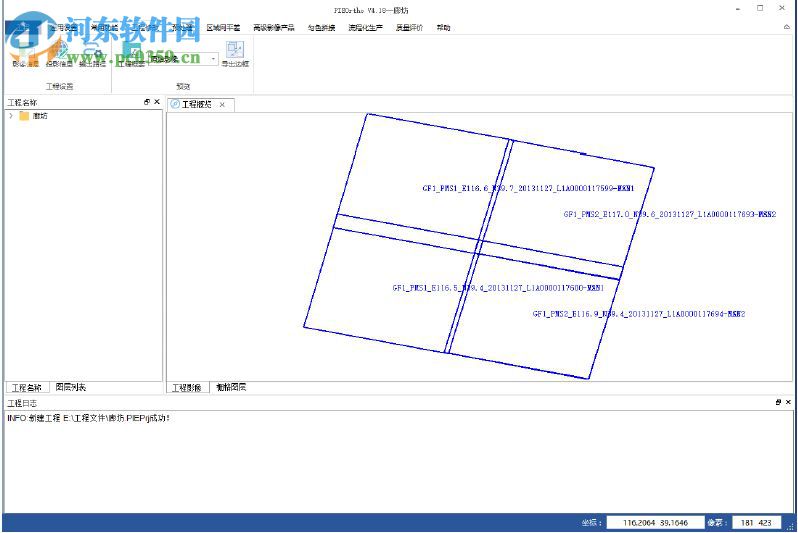Click the 工程概要 project summary icon
The width and height of the screenshot is (798, 533).
(x=132, y=51)
